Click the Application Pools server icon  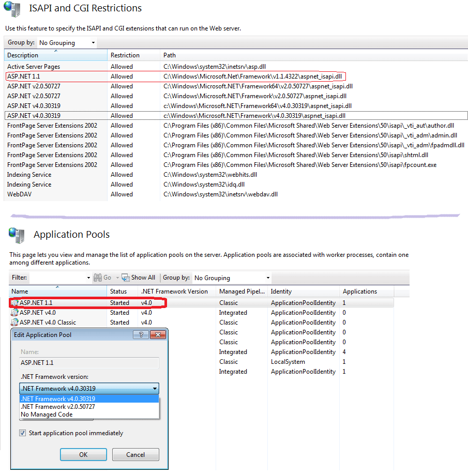[17, 235]
